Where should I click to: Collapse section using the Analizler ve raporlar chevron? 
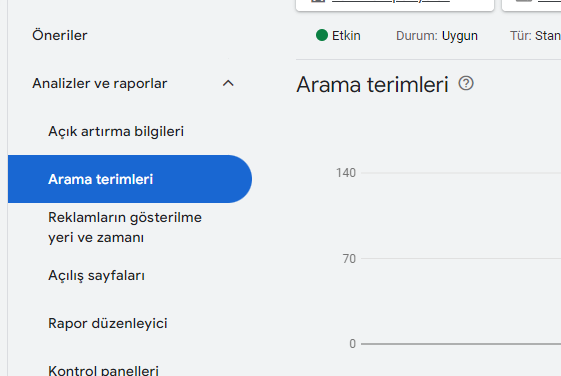(x=228, y=83)
